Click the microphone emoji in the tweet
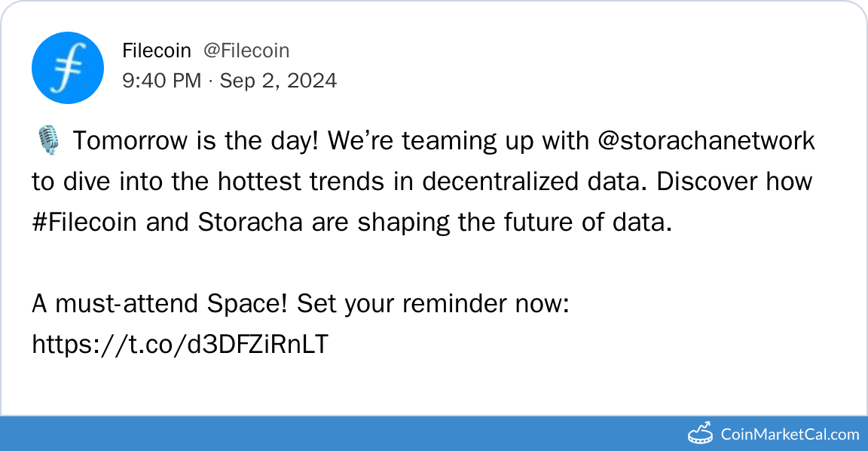Screen dimensions: 868x451 click(47, 141)
